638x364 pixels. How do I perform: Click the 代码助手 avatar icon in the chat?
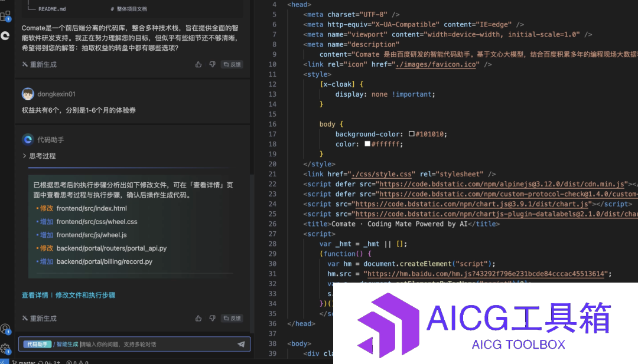click(x=28, y=139)
